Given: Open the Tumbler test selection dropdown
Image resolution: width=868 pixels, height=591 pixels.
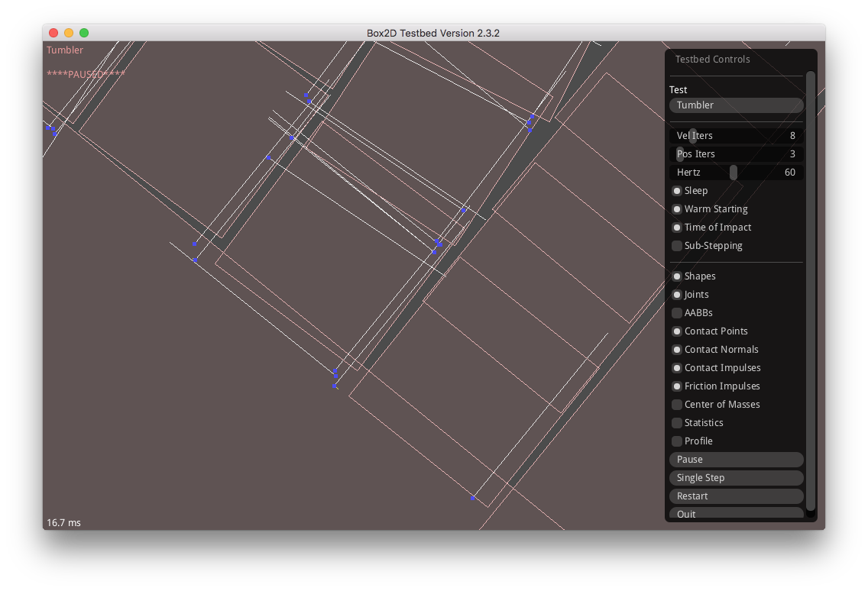Looking at the screenshot, I should [736, 105].
